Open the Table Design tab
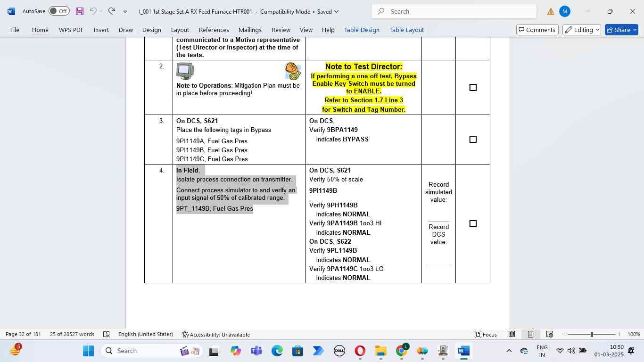The width and height of the screenshot is (644, 362). (x=362, y=30)
